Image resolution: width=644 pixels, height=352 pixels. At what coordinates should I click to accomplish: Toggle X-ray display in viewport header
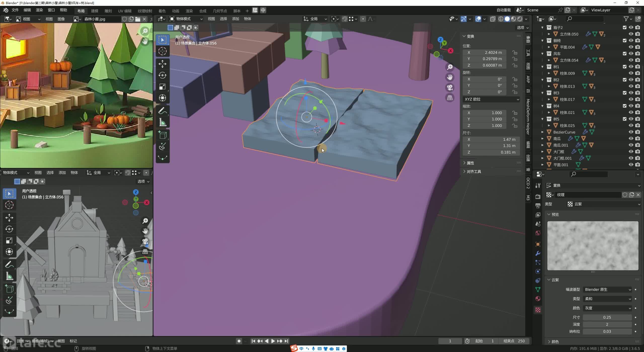point(493,19)
